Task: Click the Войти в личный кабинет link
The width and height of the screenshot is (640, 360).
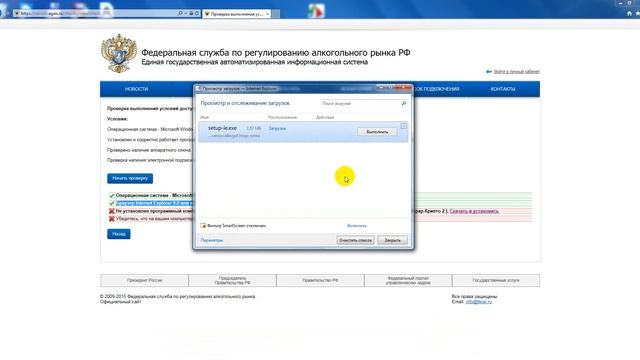Action: tap(517, 72)
